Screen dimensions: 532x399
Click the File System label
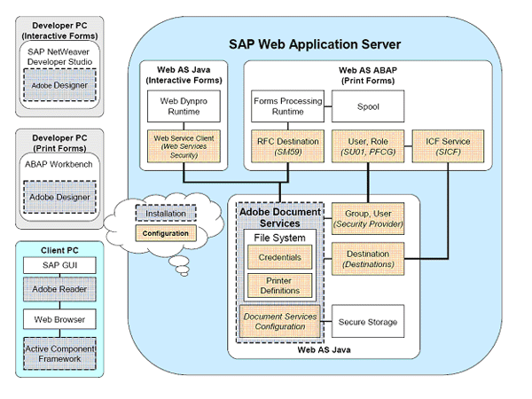pyautogui.click(x=279, y=238)
